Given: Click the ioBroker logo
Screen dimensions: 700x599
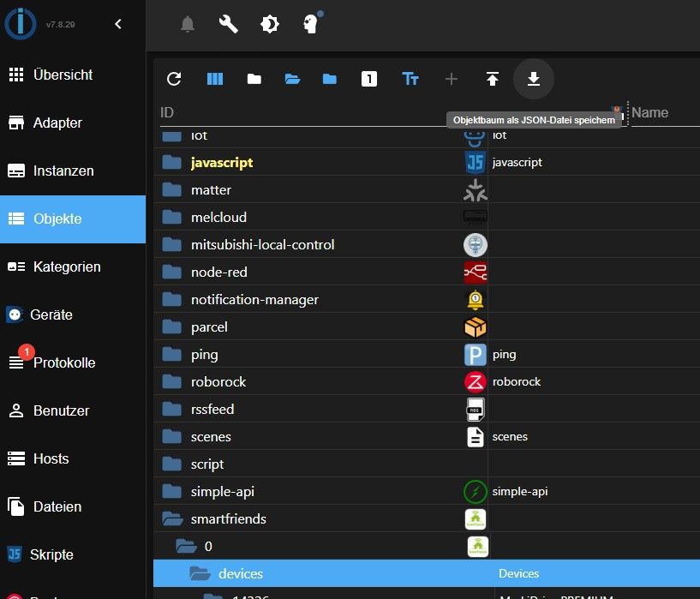Looking at the screenshot, I should (20, 23).
